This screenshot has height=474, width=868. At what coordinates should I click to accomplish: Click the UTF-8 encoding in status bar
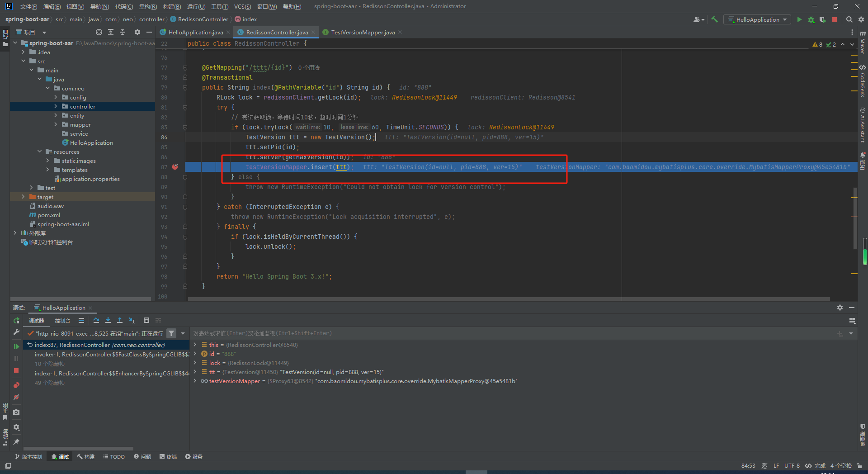pyautogui.click(x=792, y=466)
